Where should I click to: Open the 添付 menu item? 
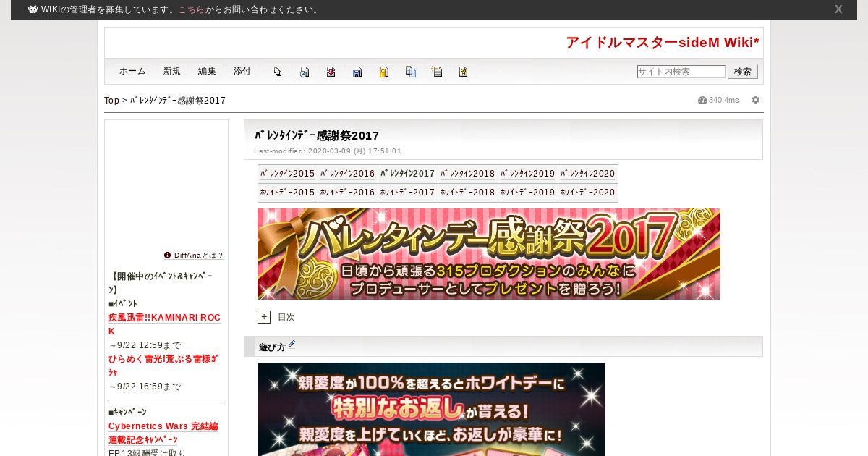[242, 71]
